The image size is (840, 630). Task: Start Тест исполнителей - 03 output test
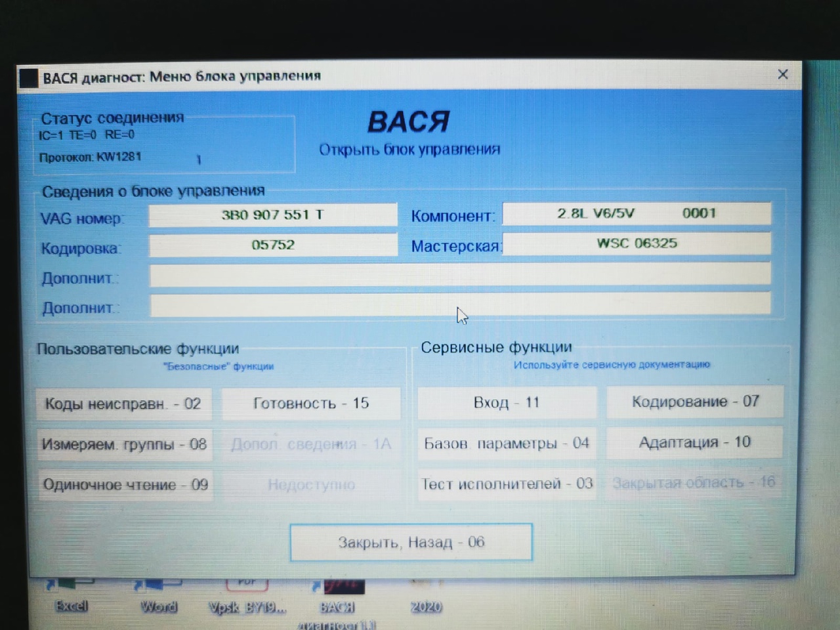pos(507,484)
